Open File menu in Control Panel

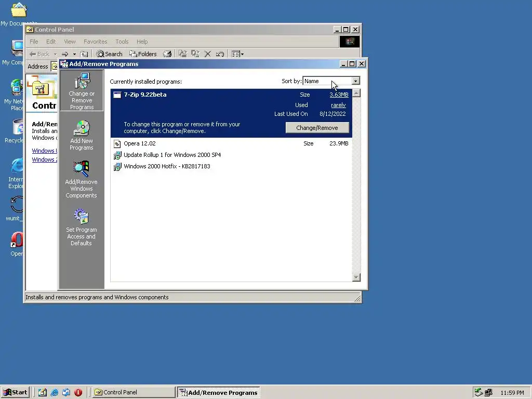[x=34, y=42]
